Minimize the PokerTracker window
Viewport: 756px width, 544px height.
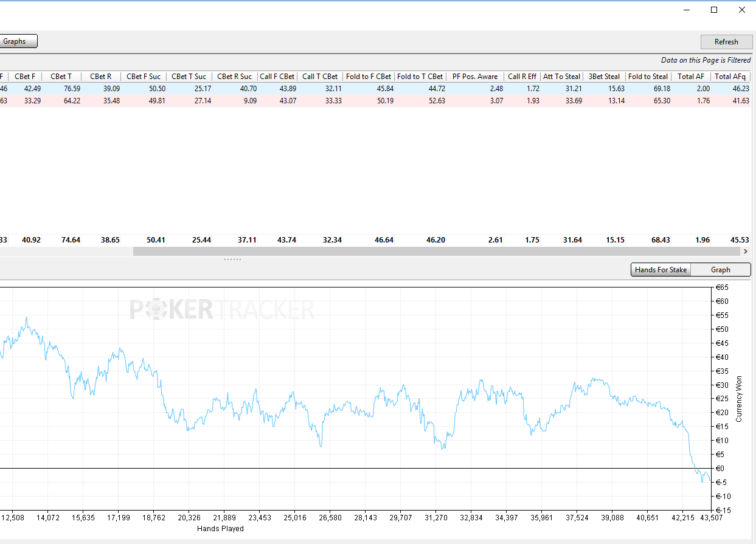[x=687, y=10]
